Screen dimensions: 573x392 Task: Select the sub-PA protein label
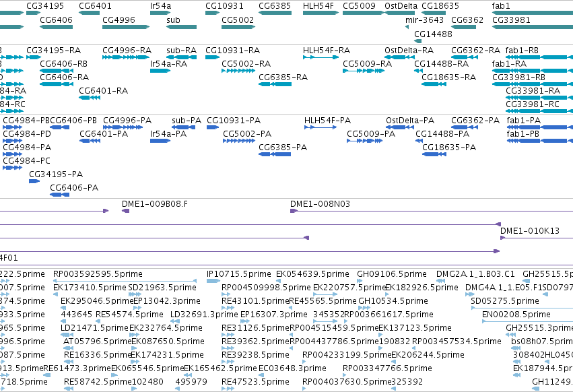click(x=187, y=121)
